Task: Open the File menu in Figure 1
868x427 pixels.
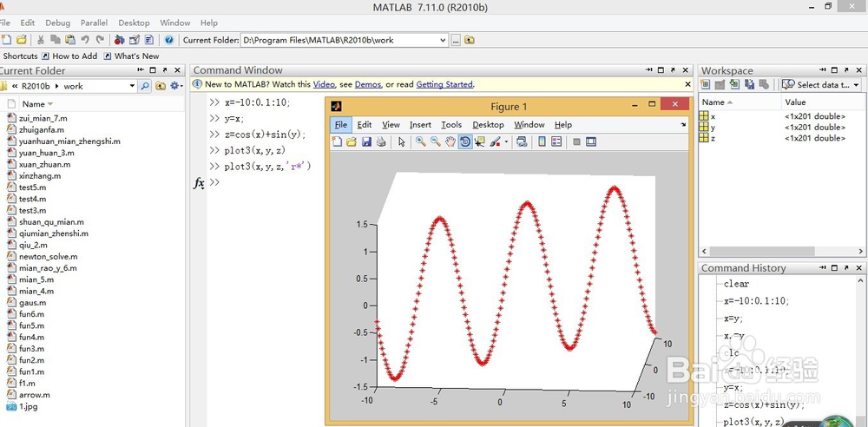Action: [x=340, y=125]
